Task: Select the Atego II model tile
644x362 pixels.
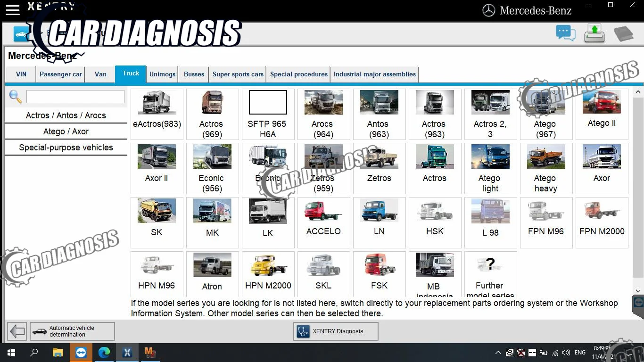Action: pos(602,115)
